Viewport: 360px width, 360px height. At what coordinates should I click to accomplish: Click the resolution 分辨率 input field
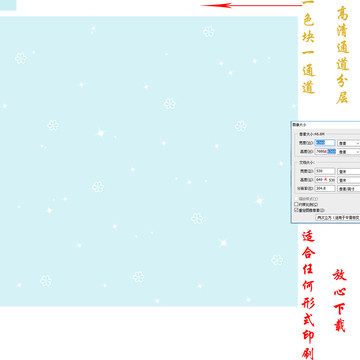tap(325, 188)
